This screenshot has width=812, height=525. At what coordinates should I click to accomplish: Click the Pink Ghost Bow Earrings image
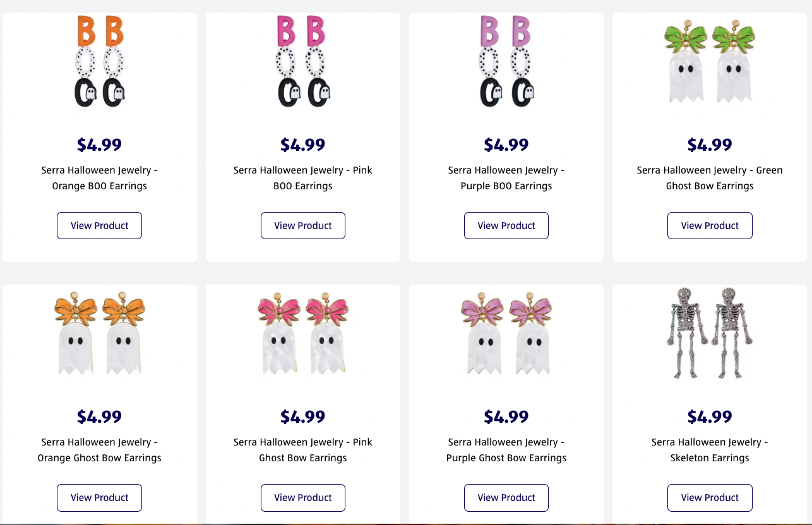coord(303,333)
